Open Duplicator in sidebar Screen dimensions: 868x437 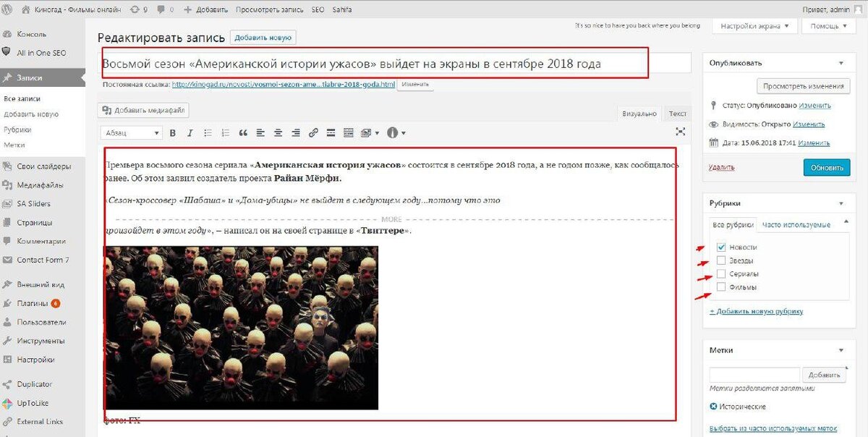pos(35,384)
